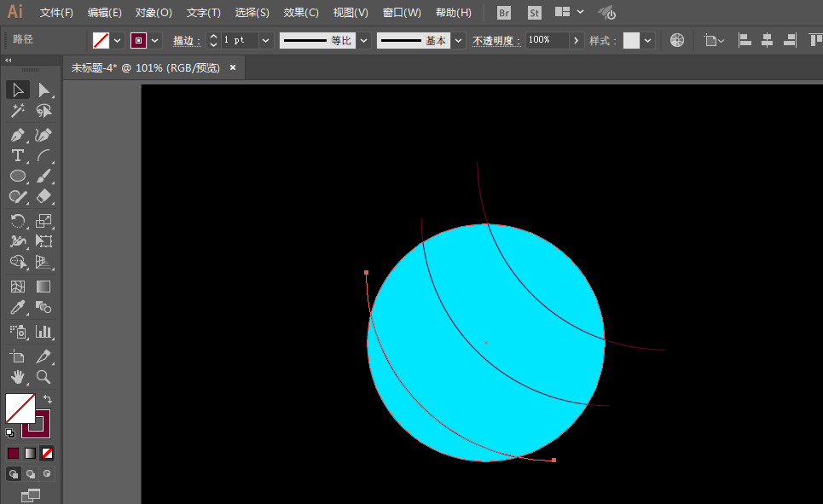Switch paint mode to Gradient
The image size is (823, 504).
coord(31,453)
